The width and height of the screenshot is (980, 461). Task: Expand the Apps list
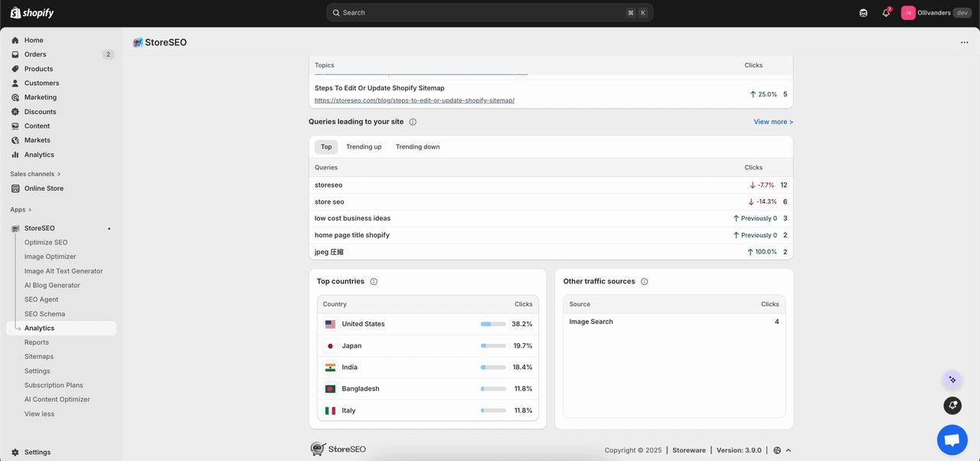point(19,209)
